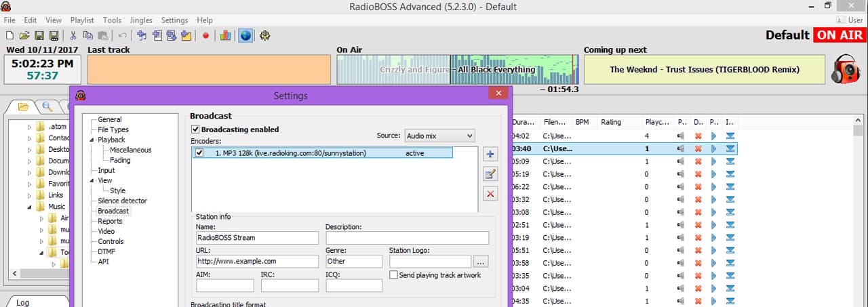
Task: Click the Station Logo browse button
Action: point(481,262)
